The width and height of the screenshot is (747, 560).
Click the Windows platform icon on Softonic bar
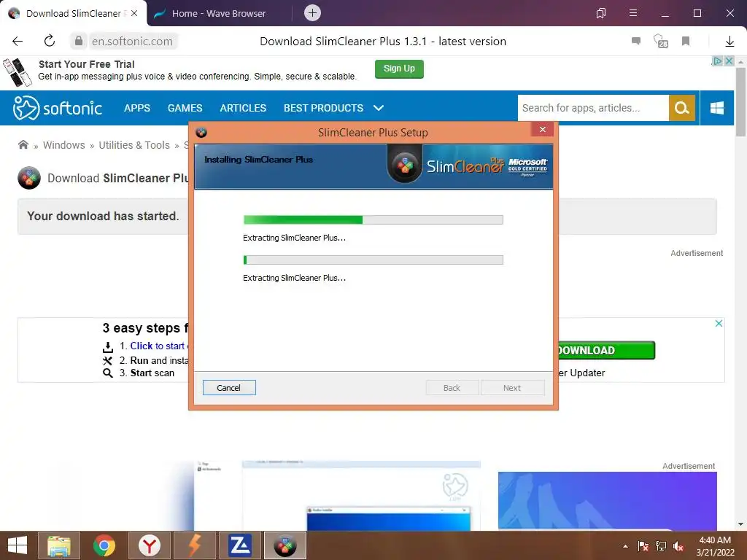[x=717, y=108]
